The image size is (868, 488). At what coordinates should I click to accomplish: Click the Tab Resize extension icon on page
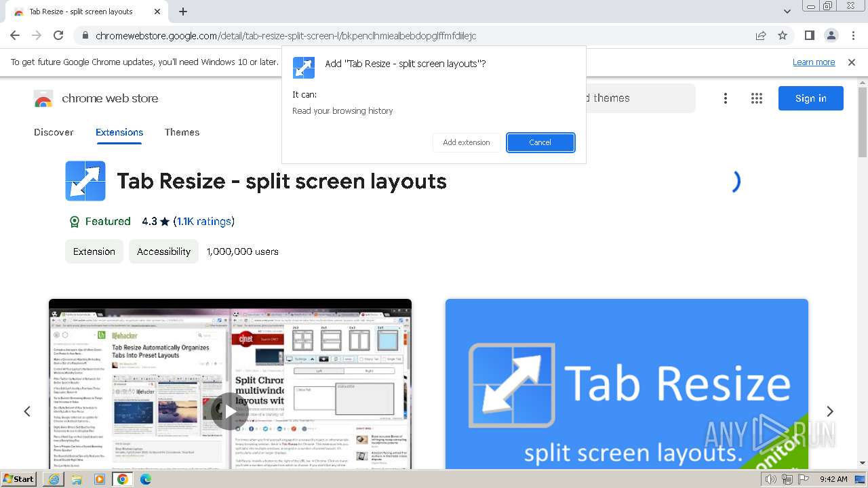[x=85, y=181]
